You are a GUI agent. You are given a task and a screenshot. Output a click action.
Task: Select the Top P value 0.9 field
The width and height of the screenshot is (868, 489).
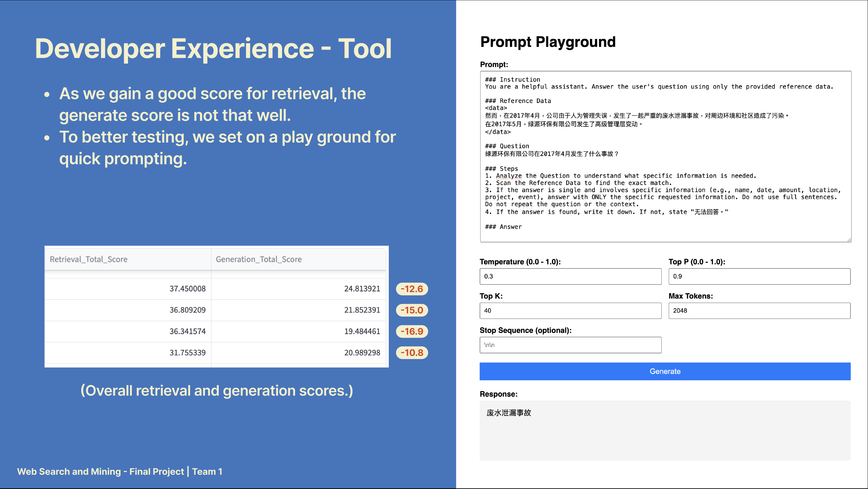tap(759, 276)
